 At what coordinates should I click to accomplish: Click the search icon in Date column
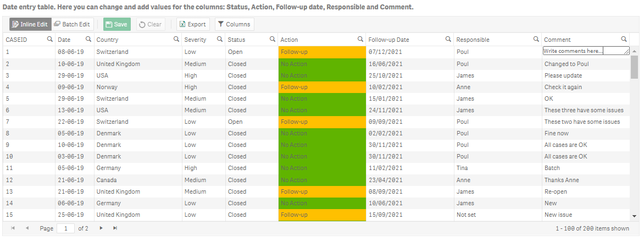[88, 39]
